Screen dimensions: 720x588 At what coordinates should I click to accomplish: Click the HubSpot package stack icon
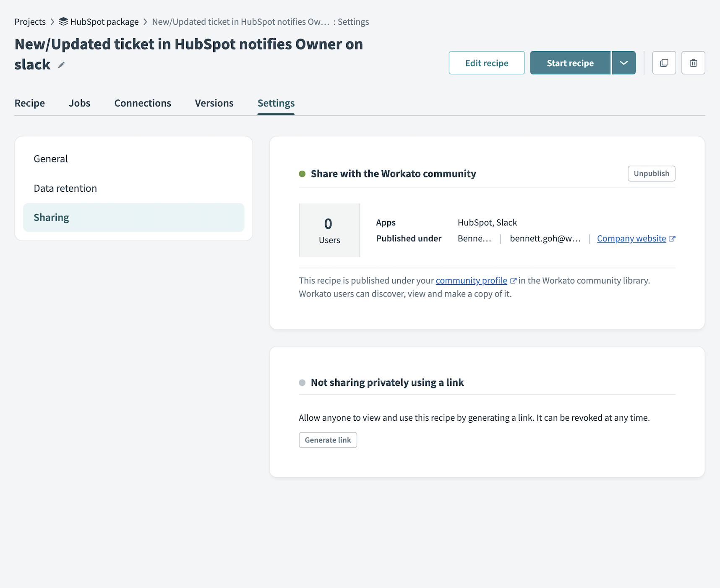pyautogui.click(x=63, y=22)
